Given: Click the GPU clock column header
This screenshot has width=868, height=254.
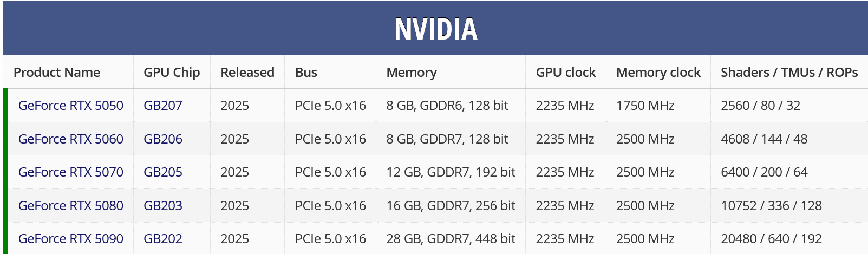Looking at the screenshot, I should click(565, 73).
